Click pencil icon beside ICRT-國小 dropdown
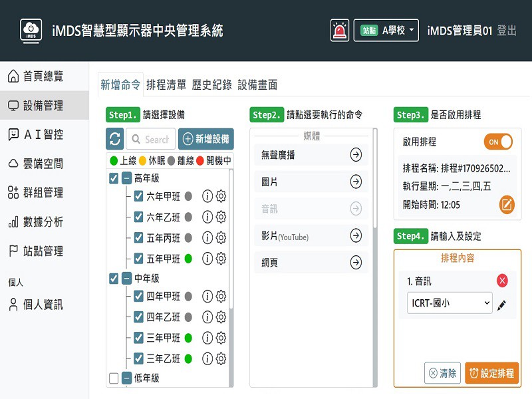532x399 pixels. 502,304
